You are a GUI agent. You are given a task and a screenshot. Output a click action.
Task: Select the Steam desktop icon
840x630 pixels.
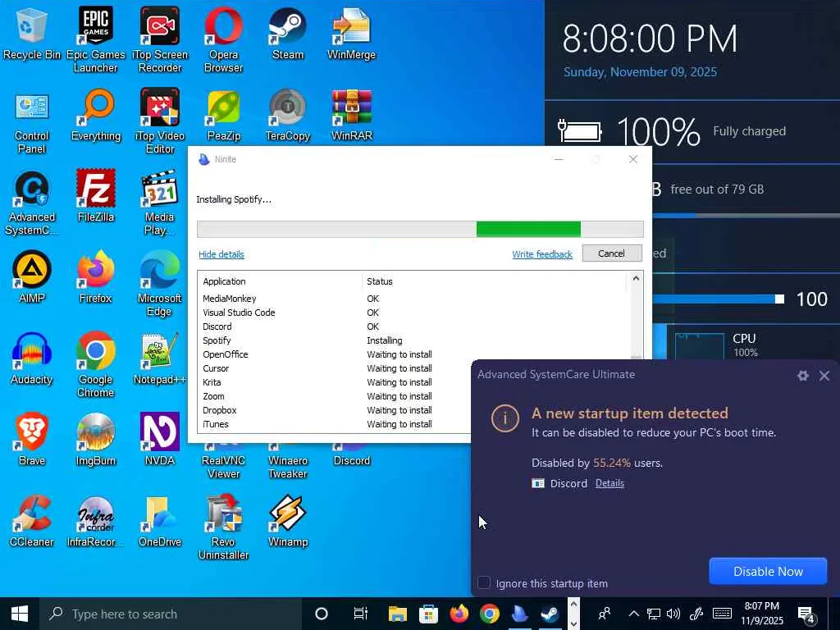pyautogui.click(x=288, y=33)
